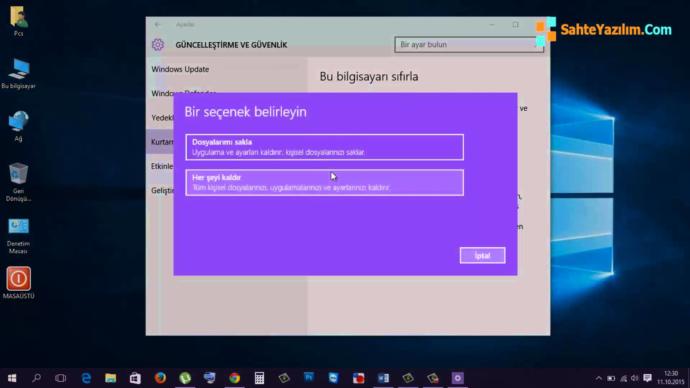Image resolution: width=690 pixels, height=388 pixels.
Task: Open Action Center notifications icon
Action: tap(647, 378)
